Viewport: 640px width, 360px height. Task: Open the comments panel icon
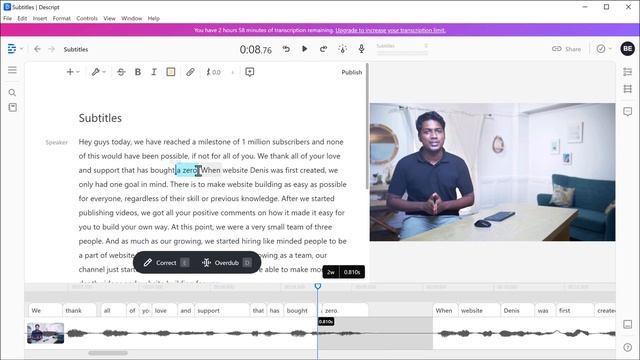[628, 111]
